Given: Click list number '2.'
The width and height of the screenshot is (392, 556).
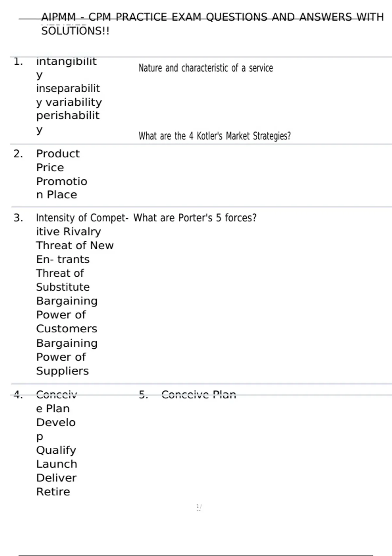Looking at the screenshot, I should click(18, 154).
